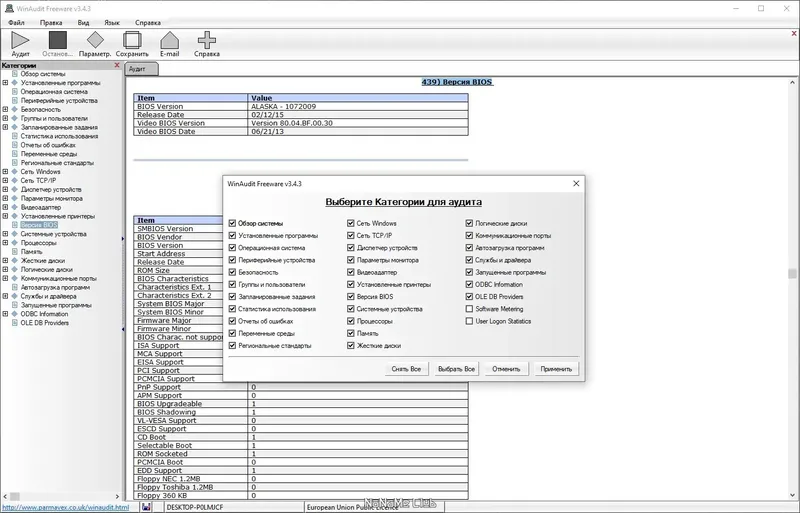Expand Группы и пользователи tree node
Image resolution: width=800 pixels, height=513 pixels.
click(5, 118)
